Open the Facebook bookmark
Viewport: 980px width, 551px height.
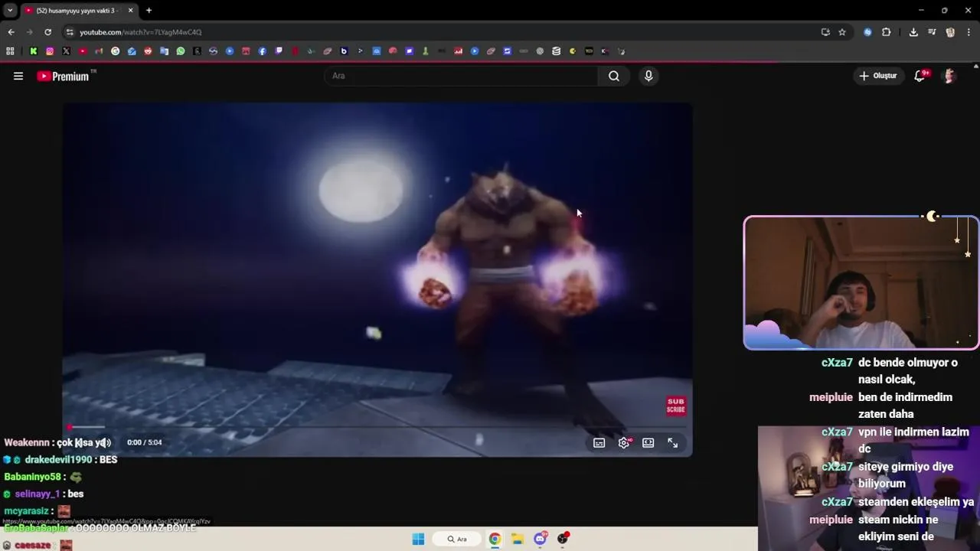click(x=262, y=51)
